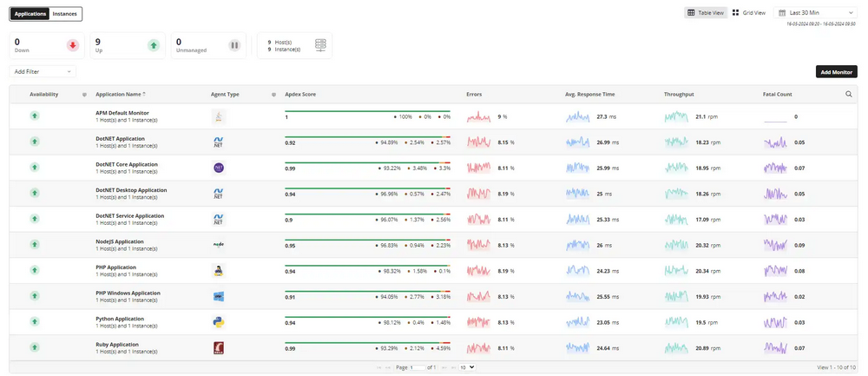Click the red Down status arrow icon
The width and height of the screenshot is (868, 376).
[x=73, y=45]
